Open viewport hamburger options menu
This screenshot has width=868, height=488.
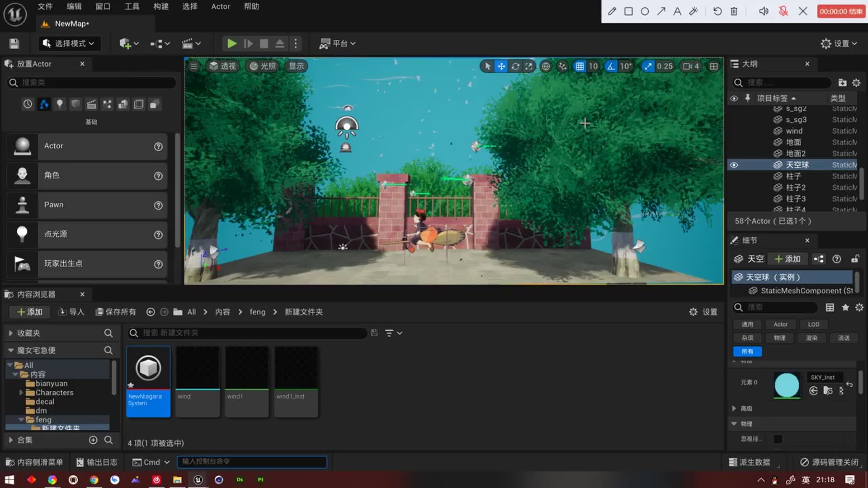click(x=193, y=66)
